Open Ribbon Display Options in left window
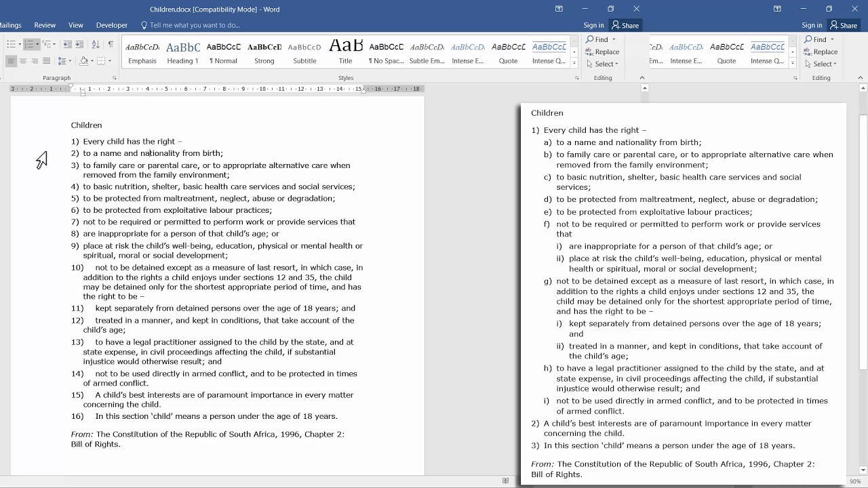The height and width of the screenshot is (488, 868). click(559, 9)
